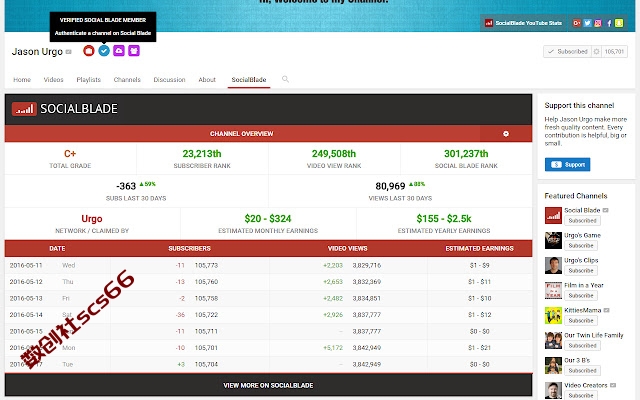
Task: Subscribe to KittiesMama channel
Action: coord(581,320)
